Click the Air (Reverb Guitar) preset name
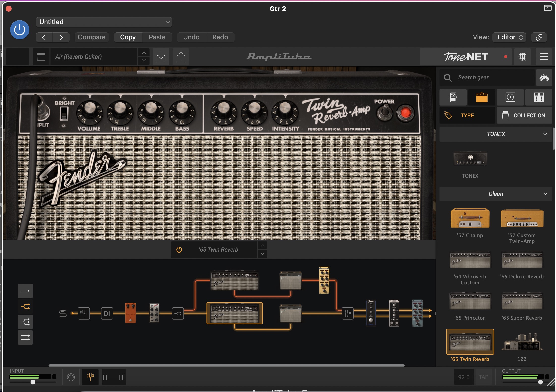Image resolution: width=556 pixels, height=392 pixels. (x=94, y=57)
